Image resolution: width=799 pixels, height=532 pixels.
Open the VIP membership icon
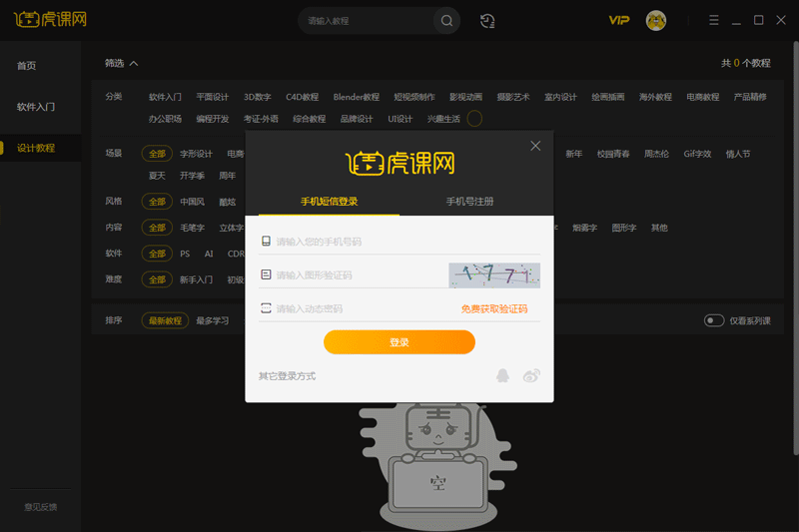(618, 20)
